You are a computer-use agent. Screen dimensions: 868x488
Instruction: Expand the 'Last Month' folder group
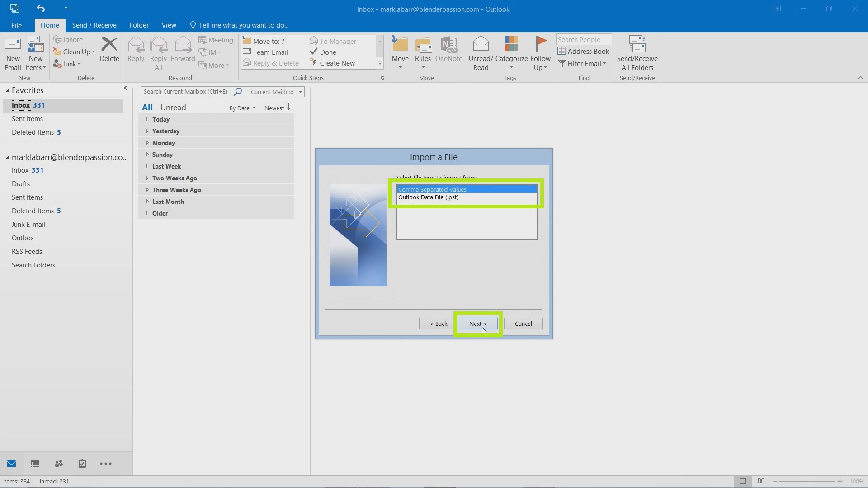(147, 201)
